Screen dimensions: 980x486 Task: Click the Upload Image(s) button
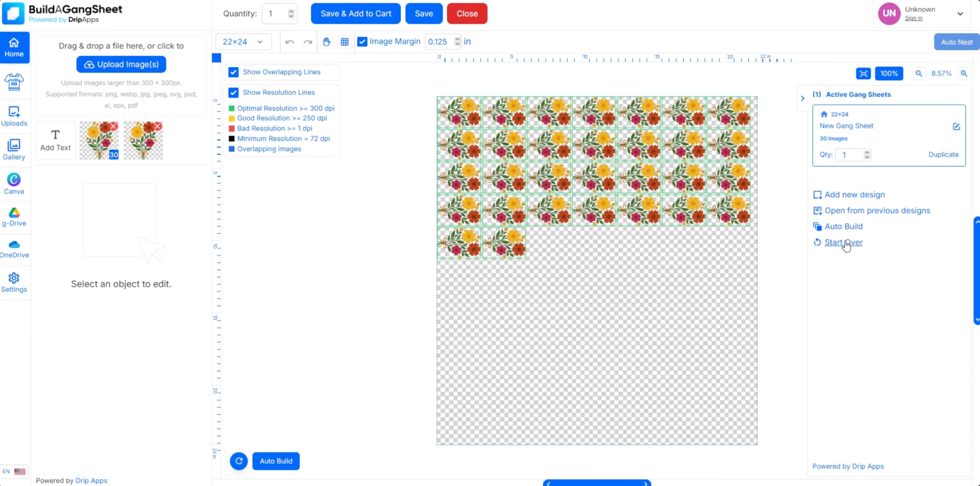point(121,64)
